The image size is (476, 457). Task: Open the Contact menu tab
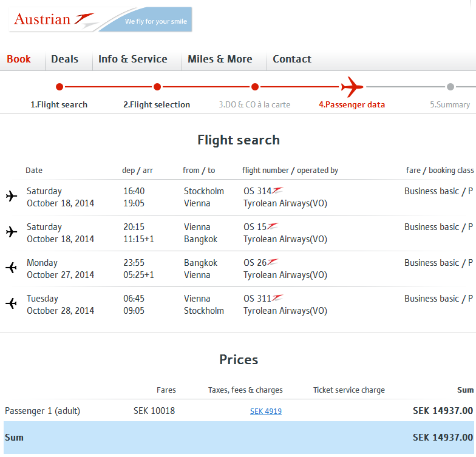tap(291, 59)
